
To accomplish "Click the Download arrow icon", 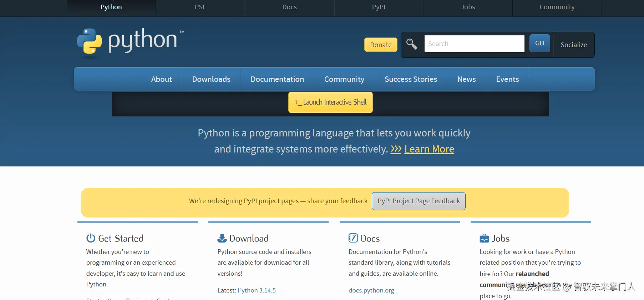I will point(222,238).
